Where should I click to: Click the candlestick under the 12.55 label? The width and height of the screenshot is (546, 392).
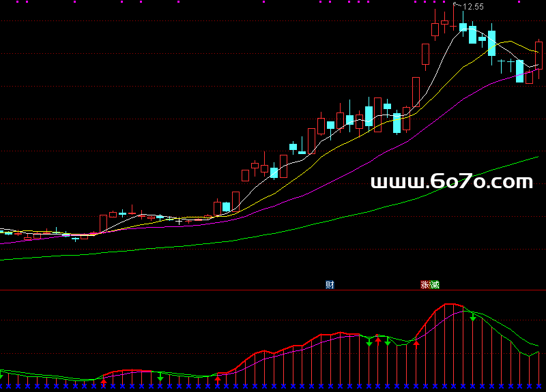click(x=454, y=18)
